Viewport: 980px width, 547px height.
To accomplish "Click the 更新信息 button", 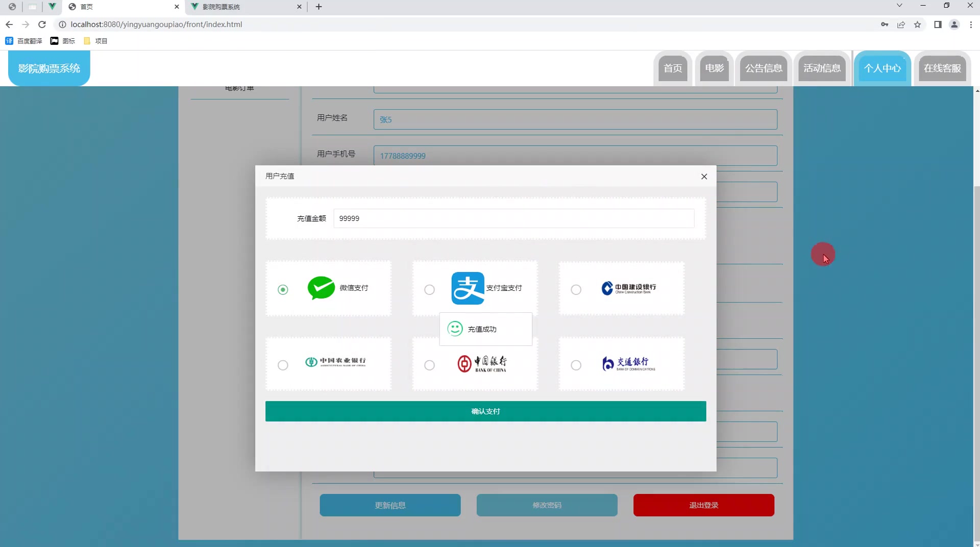I will click(390, 505).
